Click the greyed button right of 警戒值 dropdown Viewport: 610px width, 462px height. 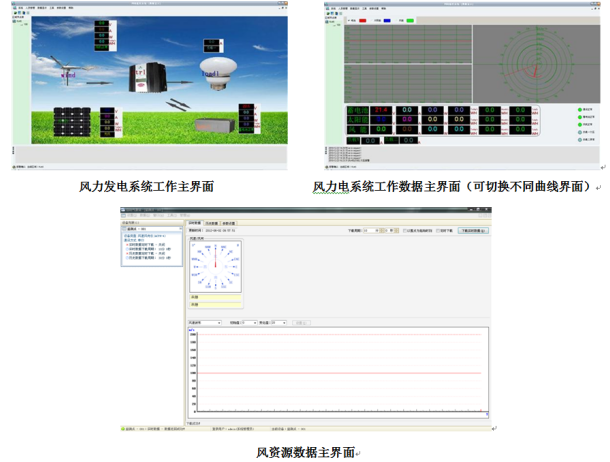[x=302, y=323]
